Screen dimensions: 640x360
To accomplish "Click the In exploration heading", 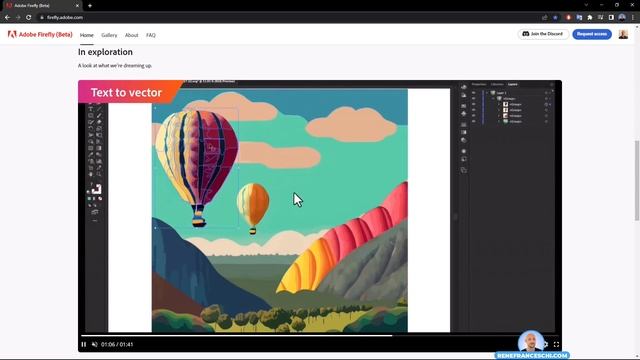I will pyautogui.click(x=105, y=52).
